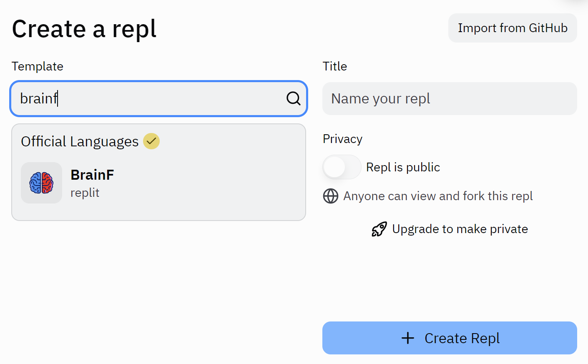Click the Title field label
This screenshot has width=588, height=364.
[x=335, y=66]
